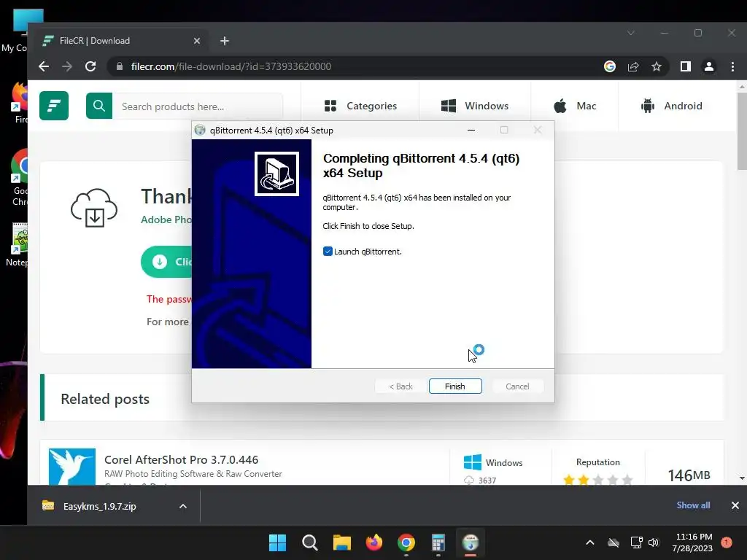Open the Mac category menu
747x560 pixels.
[575, 106]
